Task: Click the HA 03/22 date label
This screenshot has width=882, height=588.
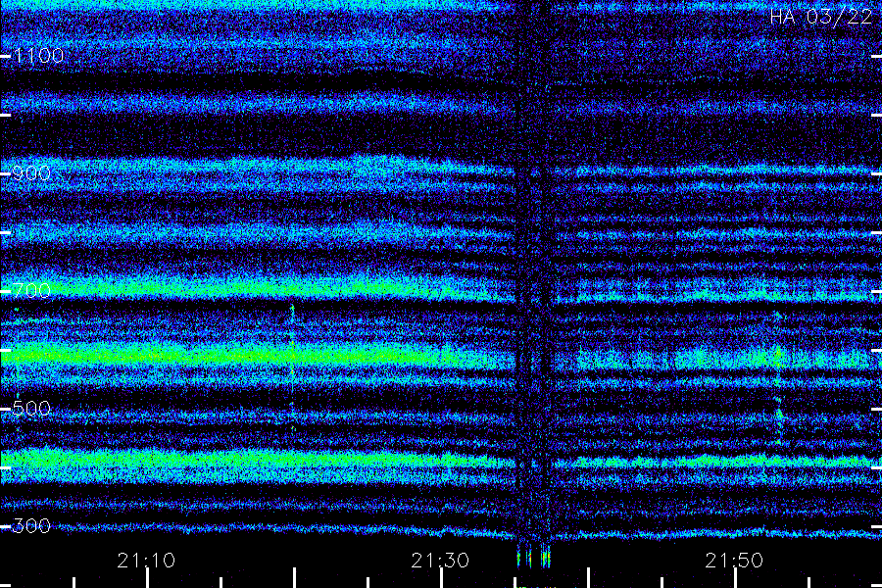Action: click(820, 17)
